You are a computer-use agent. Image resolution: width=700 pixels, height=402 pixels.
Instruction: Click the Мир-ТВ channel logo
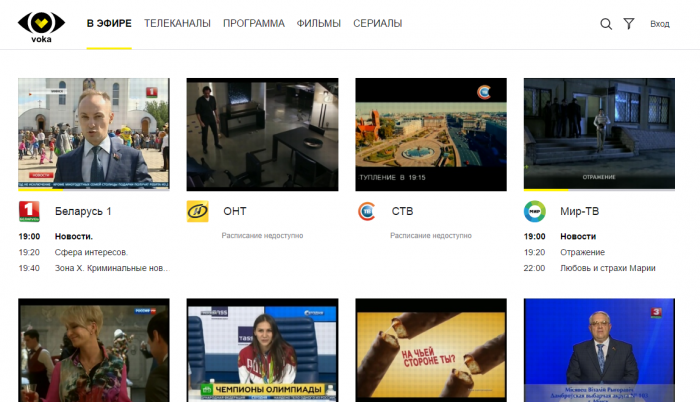(x=535, y=211)
